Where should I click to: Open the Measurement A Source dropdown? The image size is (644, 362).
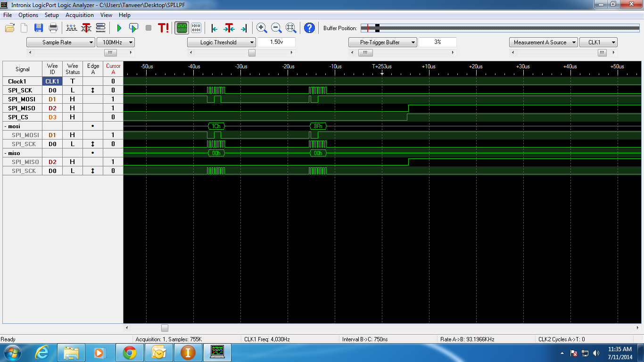pos(544,42)
